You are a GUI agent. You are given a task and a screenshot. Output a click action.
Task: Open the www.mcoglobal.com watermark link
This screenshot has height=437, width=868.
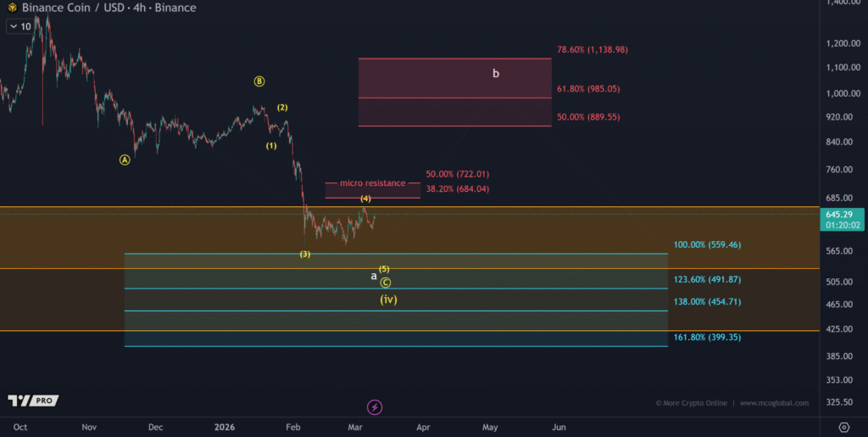click(x=774, y=403)
